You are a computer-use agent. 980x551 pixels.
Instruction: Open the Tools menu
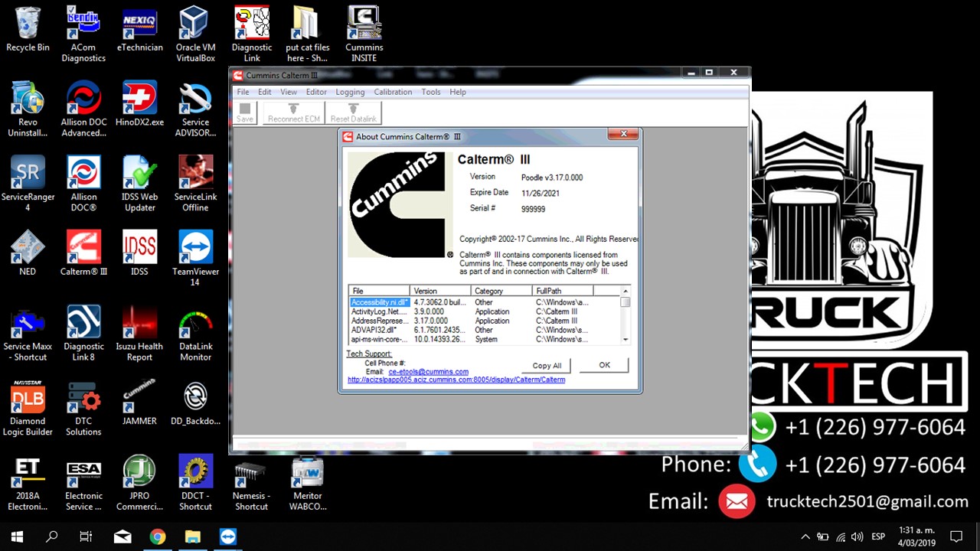pyautogui.click(x=431, y=92)
